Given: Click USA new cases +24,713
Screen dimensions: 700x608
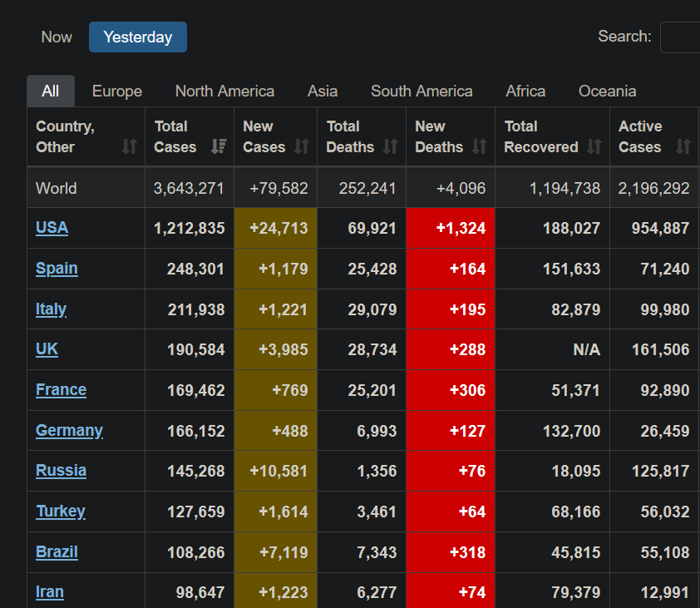Looking at the screenshot, I should point(279,228).
